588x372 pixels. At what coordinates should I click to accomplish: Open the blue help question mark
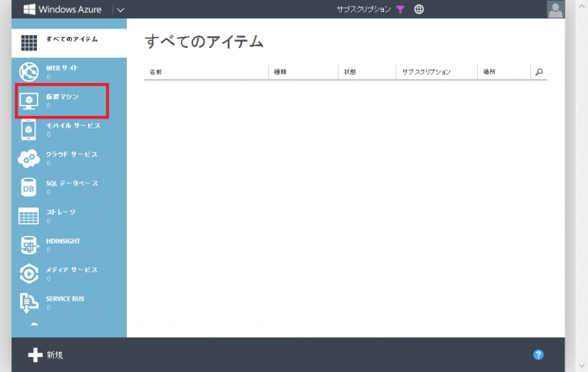[x=538, y=354]
